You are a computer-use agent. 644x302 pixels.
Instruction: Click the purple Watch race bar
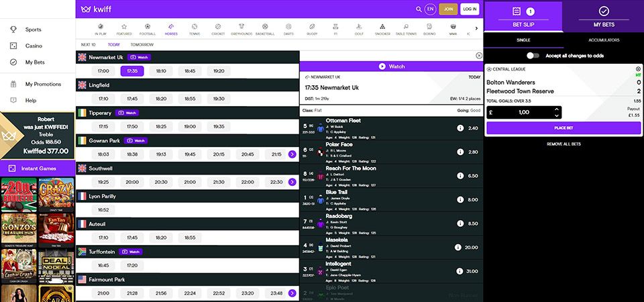tap(391, 66)
